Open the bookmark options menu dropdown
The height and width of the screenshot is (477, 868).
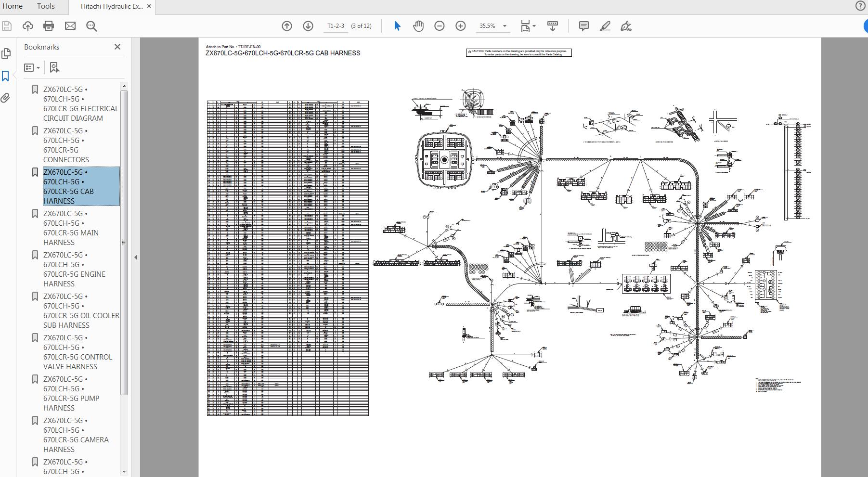[32, 68]
